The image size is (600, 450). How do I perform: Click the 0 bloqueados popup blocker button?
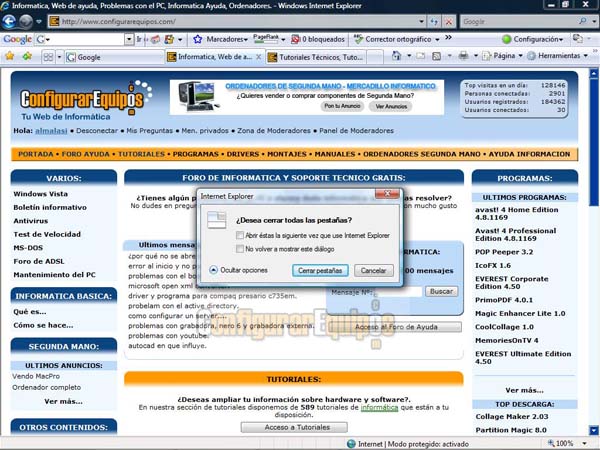[318, 39]
